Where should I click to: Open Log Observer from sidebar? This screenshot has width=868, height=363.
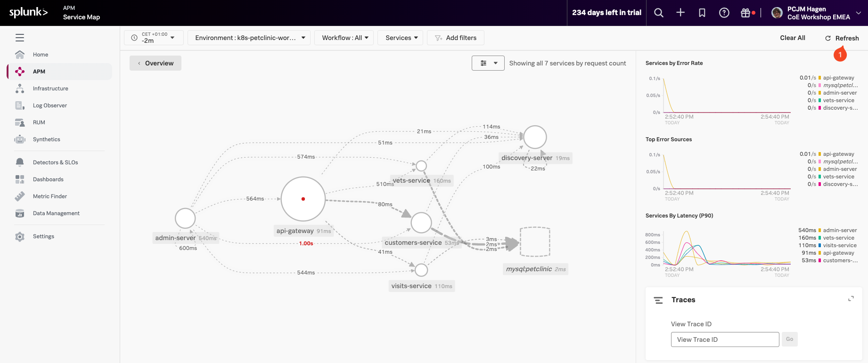[x=50, y=105]
